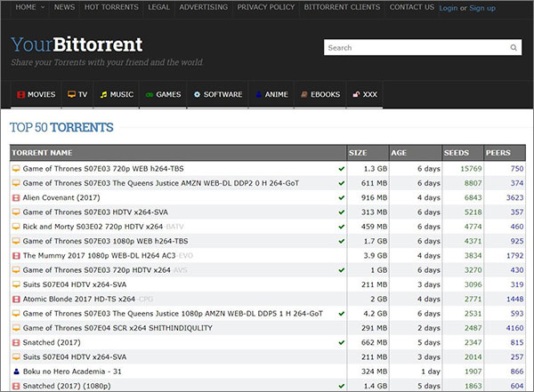Expand the Home menu dropdown arrow

pos(43,7)
